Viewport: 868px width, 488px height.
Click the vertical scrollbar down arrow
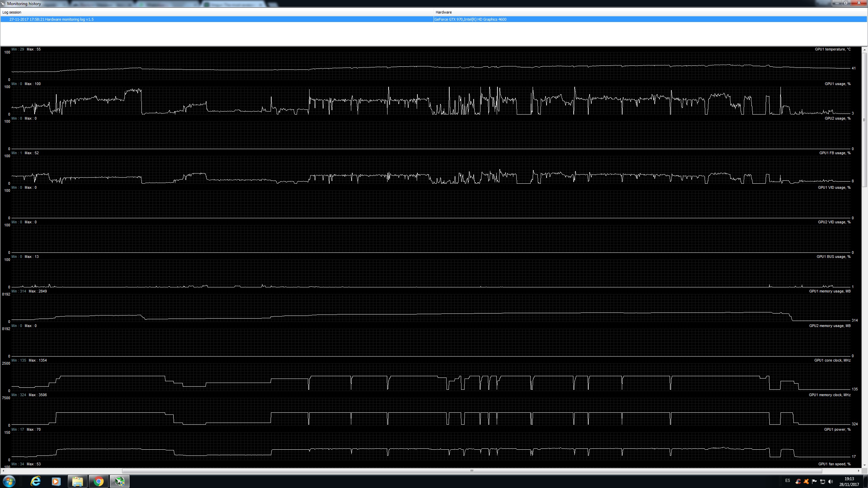point(865,465)
